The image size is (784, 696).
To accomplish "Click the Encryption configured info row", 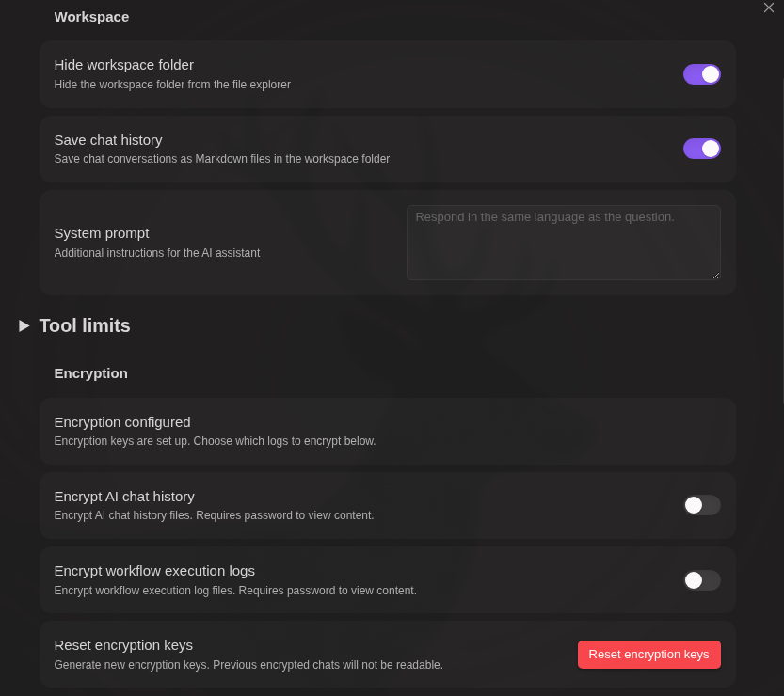I will click(x=387, y=431).
